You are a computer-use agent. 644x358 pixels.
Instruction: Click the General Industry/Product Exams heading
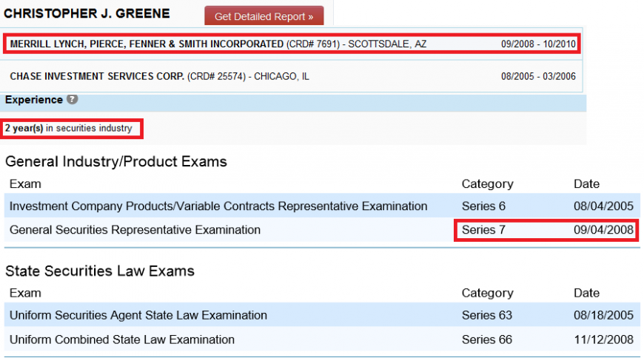pyautogui.click(x=116, y=162)
